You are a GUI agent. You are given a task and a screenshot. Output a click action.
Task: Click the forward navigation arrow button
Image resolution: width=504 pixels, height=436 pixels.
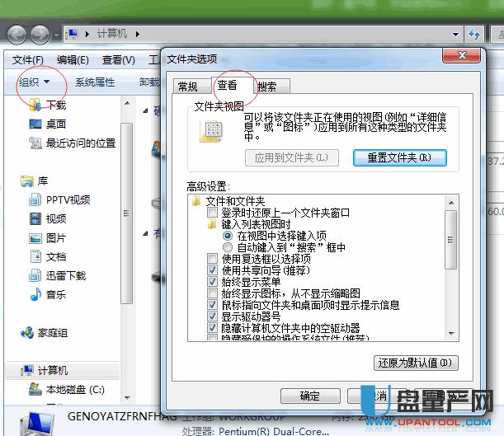click(40, 35)
